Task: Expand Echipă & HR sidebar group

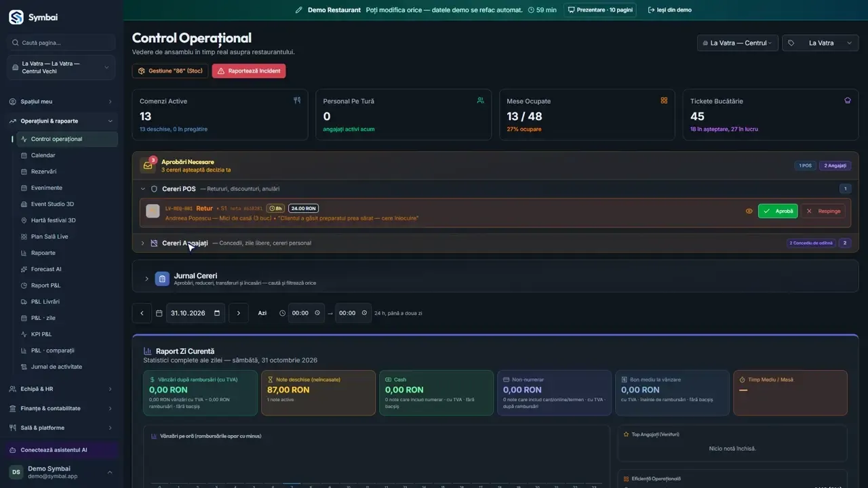Action: tap(61, 389)
